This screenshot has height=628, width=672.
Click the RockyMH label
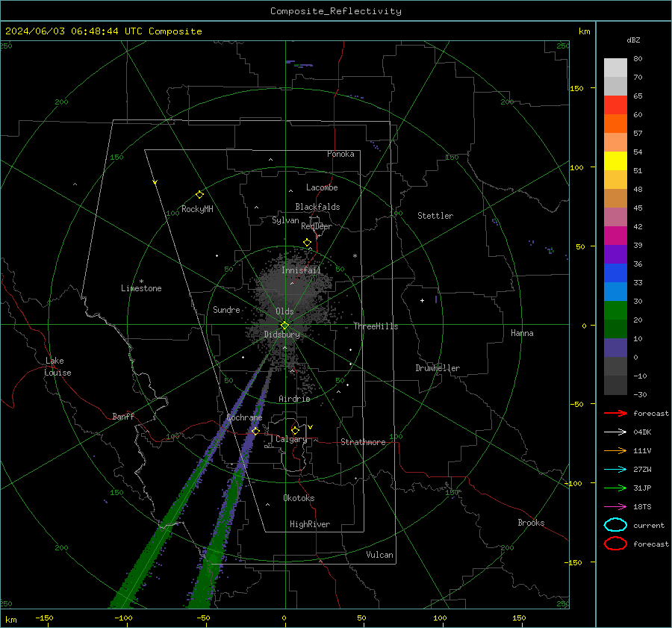[x=197, y=209]
